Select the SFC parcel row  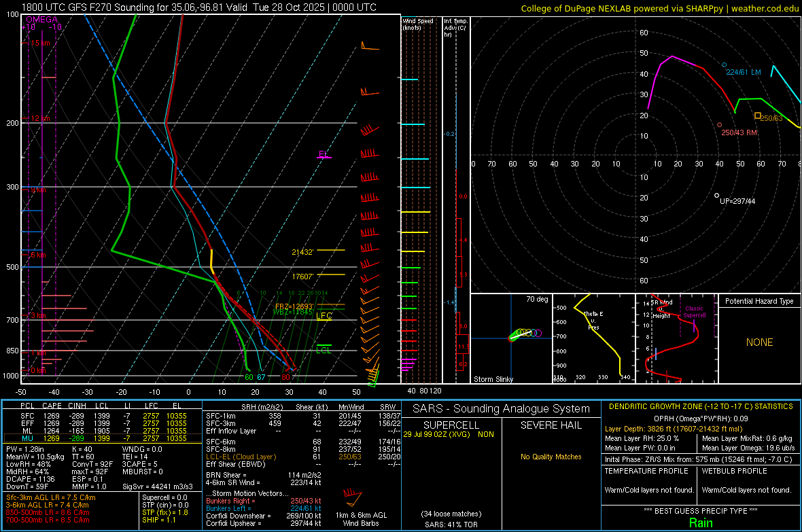click(x=102, y=416)
